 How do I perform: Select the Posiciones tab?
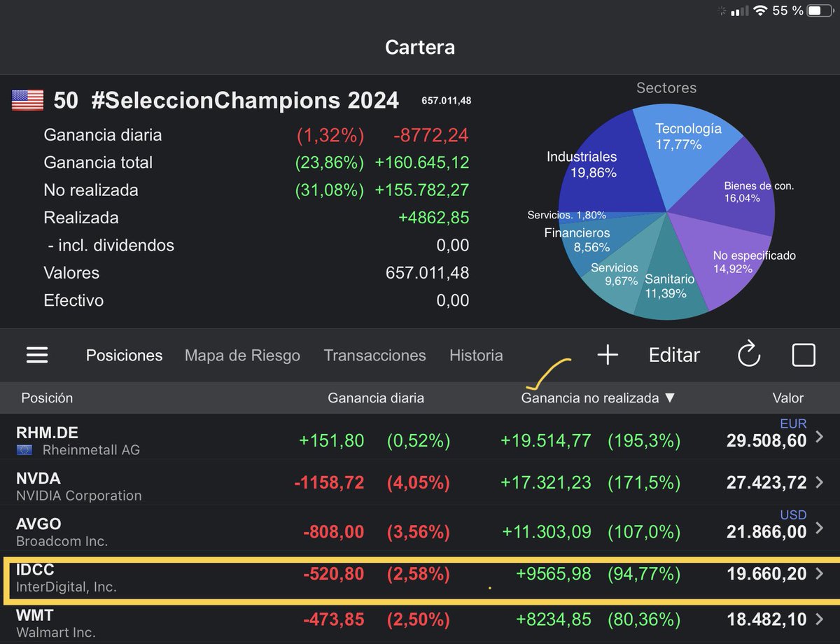[x=124, y=356]
